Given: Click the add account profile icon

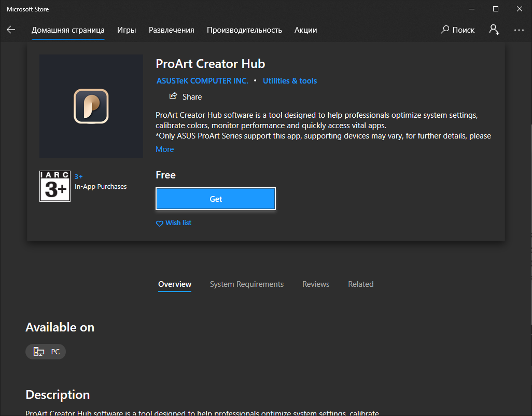Looking at the screenshot, I should point(494,30).
